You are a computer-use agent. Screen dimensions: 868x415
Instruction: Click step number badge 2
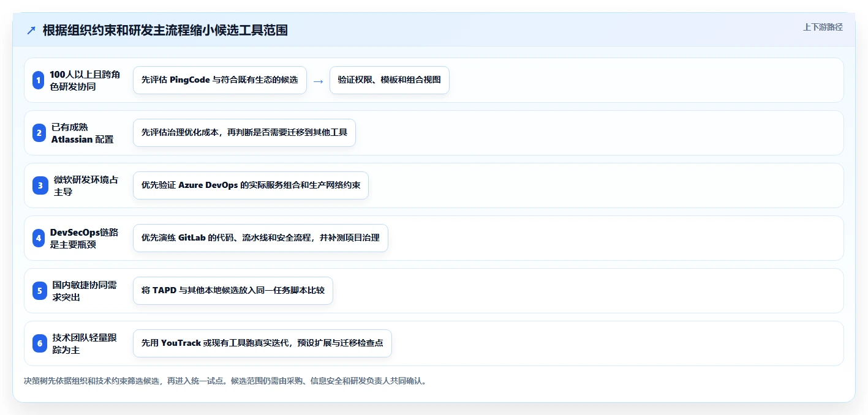(39, 133)
